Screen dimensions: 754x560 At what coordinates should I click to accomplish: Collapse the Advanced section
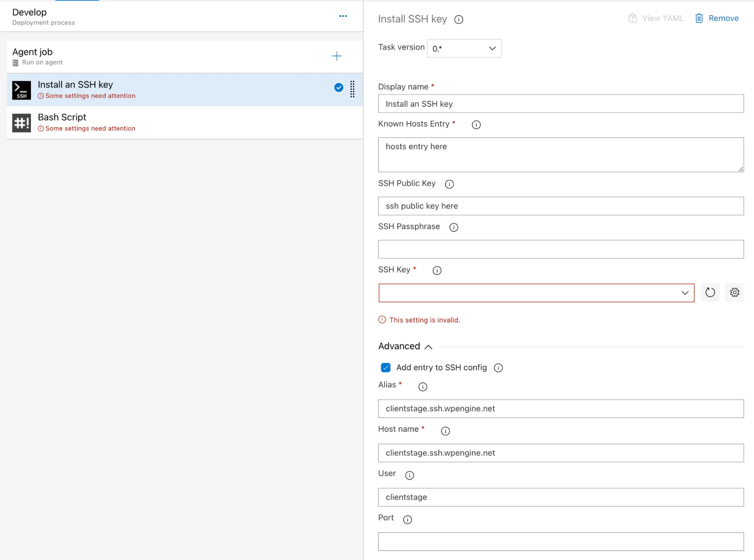click(x=428, y=347)
